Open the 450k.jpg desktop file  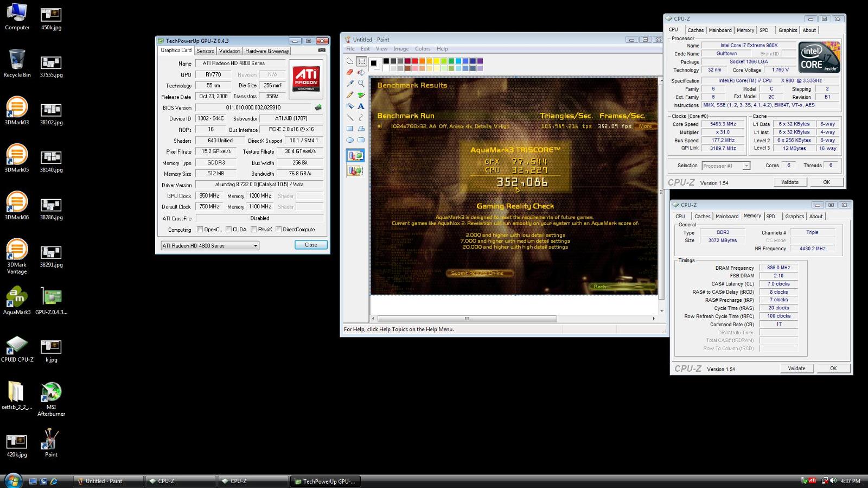click(51, 18)
